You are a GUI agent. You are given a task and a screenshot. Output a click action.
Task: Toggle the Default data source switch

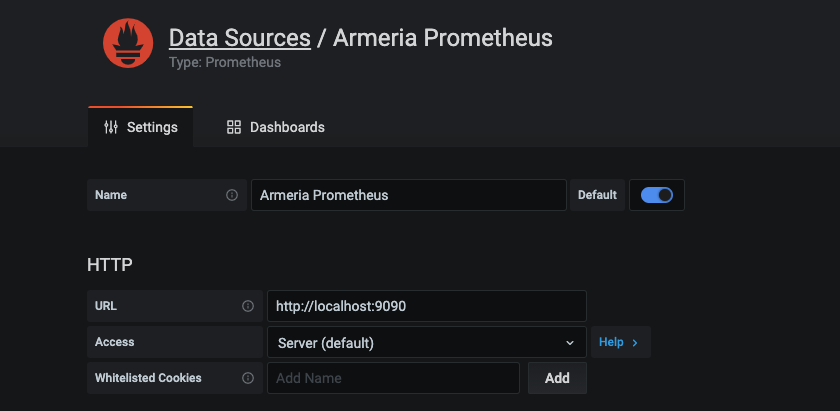coord(657,195)
